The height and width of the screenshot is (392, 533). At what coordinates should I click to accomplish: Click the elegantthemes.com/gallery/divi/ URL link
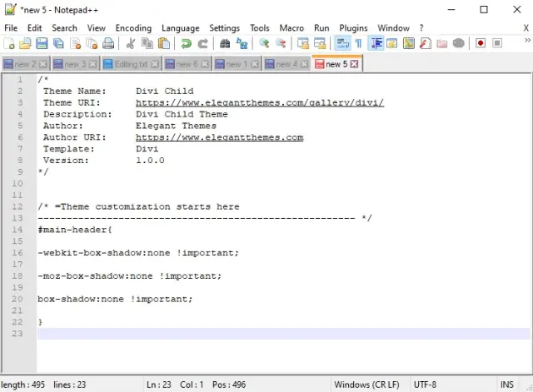(x=260, y=102)
